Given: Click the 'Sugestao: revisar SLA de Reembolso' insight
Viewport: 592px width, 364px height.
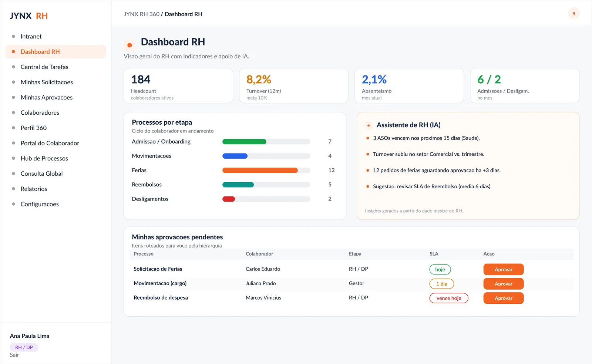Looking at the screenshot, I should tap(432, 186).
